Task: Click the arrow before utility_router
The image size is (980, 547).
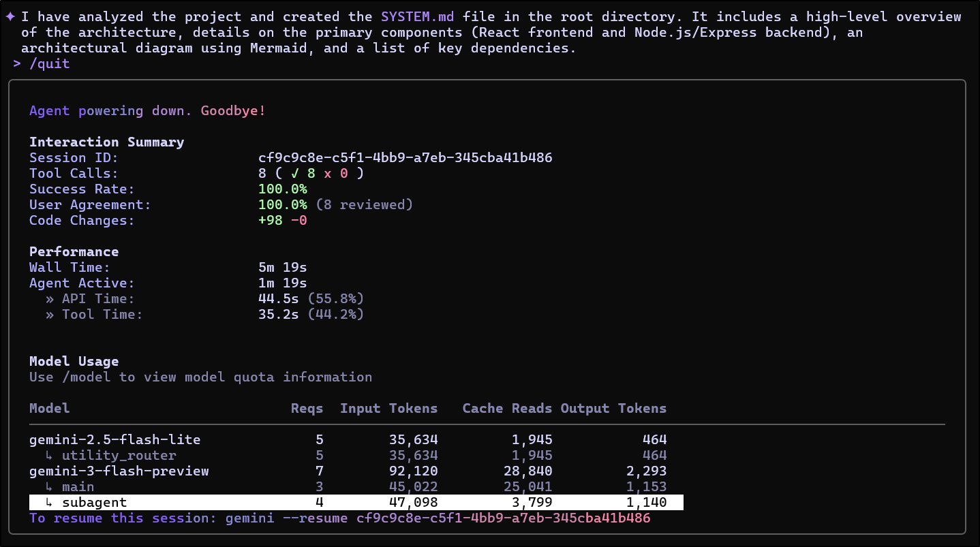Action: pyautogui.click(x=49, y=456)
